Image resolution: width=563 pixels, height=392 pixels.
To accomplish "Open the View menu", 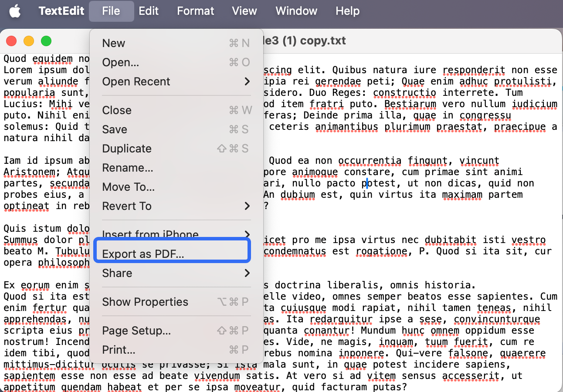I will coord(244,11).
